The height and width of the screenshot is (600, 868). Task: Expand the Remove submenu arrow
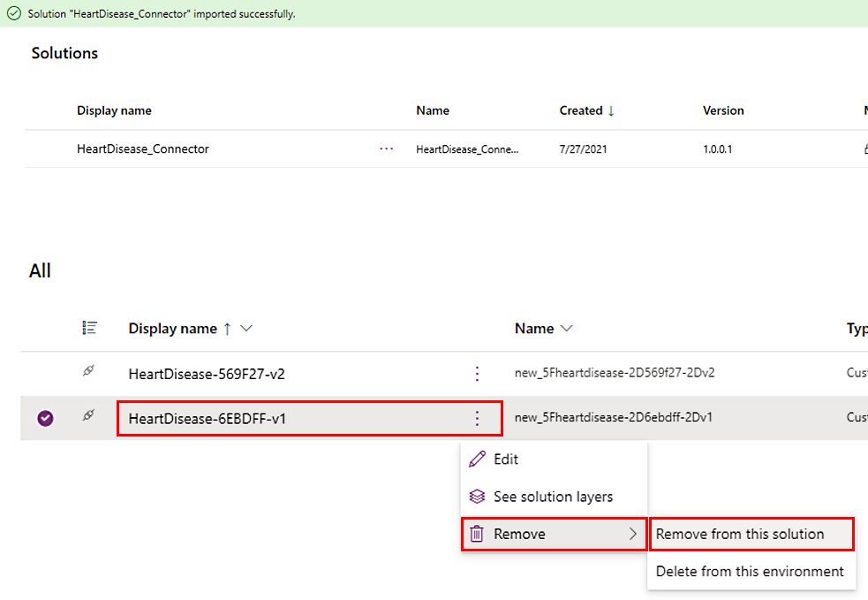[633, 534]
